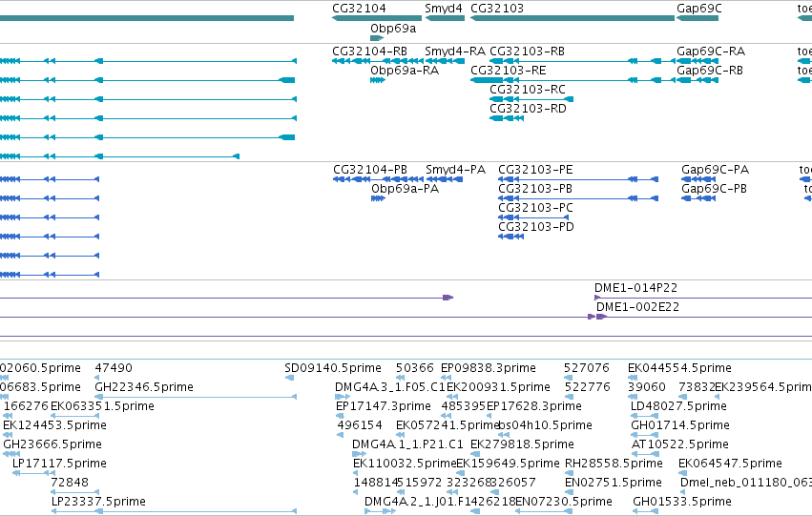Viewport: 812px width, 516px height.
Task: Click EST GH01533.5prime label
Action: pos(682,502)
